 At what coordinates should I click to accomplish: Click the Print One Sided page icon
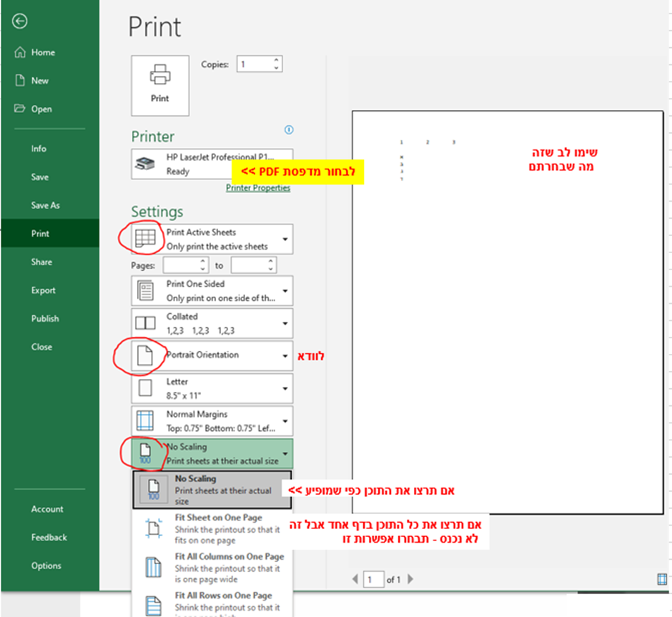tap(145, 290)
